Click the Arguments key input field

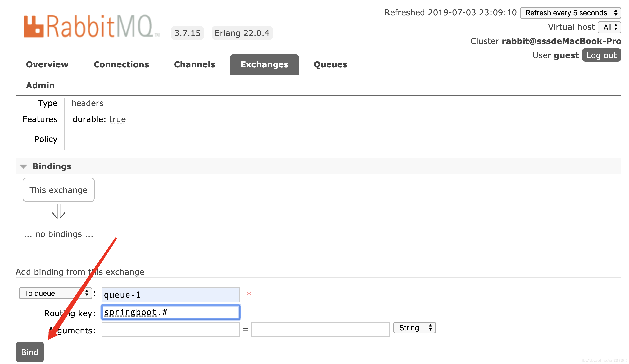click(171, 329)
